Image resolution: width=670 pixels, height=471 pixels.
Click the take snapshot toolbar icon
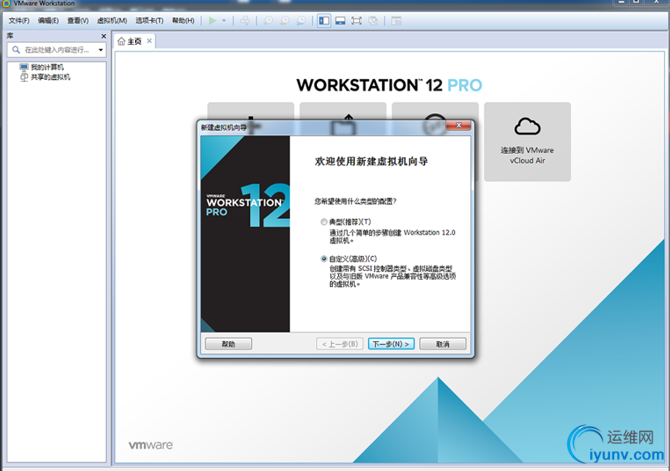click(268, 21)
